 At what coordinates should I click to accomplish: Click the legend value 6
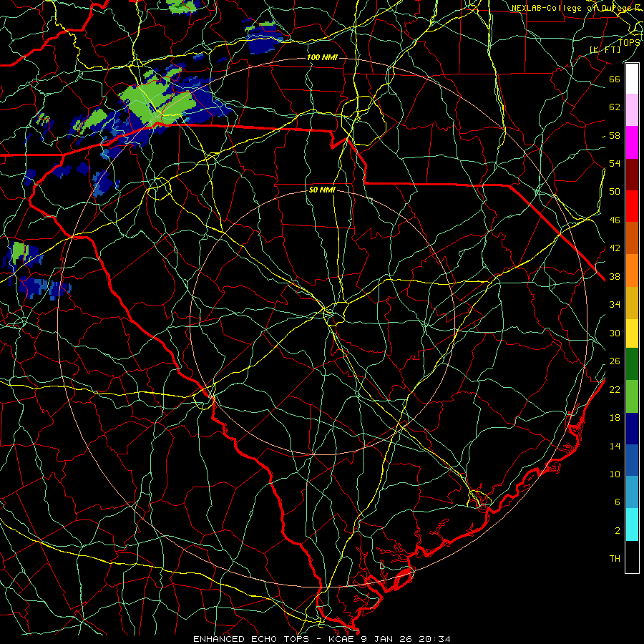618,502
